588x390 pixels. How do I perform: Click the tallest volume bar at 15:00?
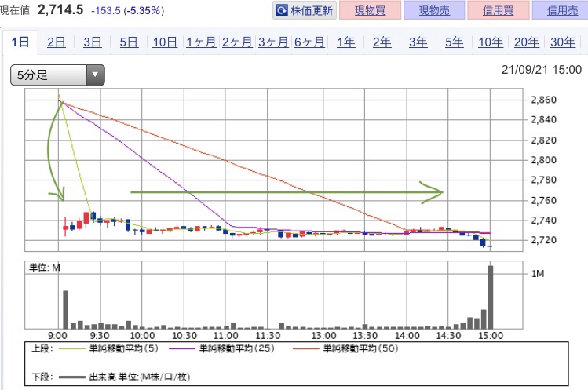(490, 297)
